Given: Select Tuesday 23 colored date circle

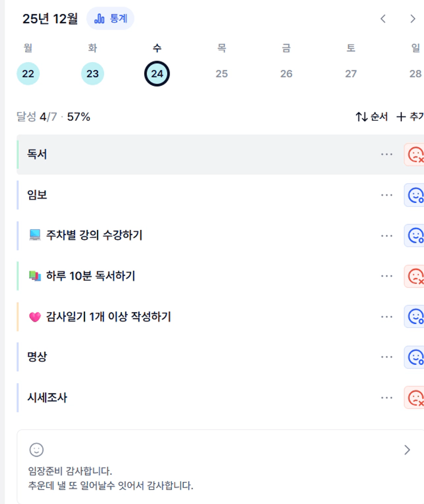Looking at the screenshot, I should [92, 74].
